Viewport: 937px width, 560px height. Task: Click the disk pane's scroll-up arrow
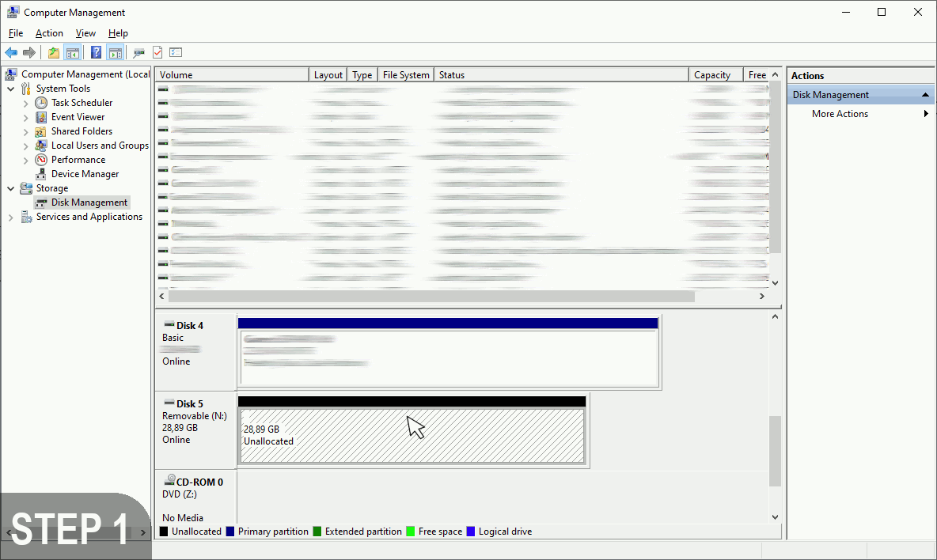[x=775, y=316]
